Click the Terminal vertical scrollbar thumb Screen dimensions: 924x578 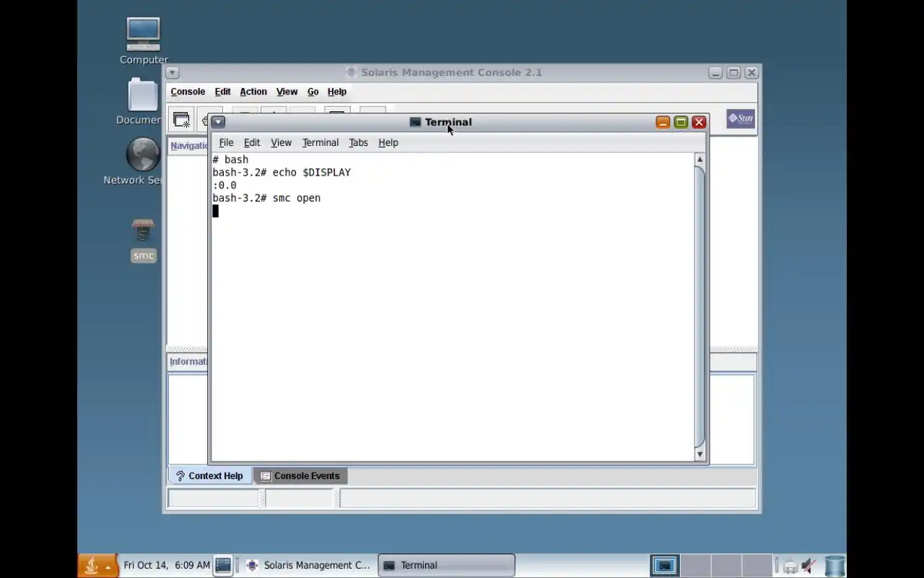[x=699, y=306]
